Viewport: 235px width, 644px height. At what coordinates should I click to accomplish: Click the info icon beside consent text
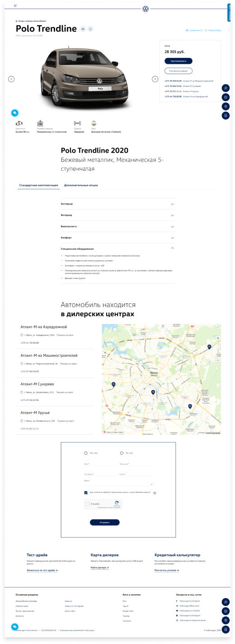pos(155,493)
